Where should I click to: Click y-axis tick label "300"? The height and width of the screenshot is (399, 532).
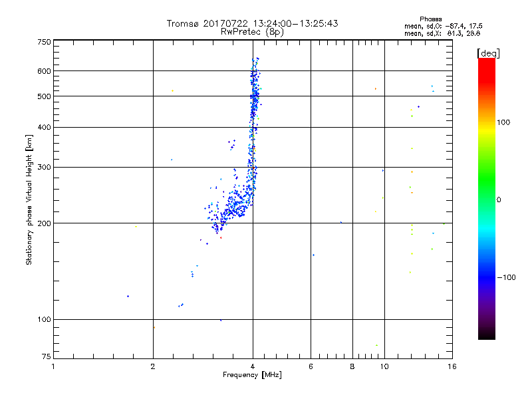[x=44, y=168]
